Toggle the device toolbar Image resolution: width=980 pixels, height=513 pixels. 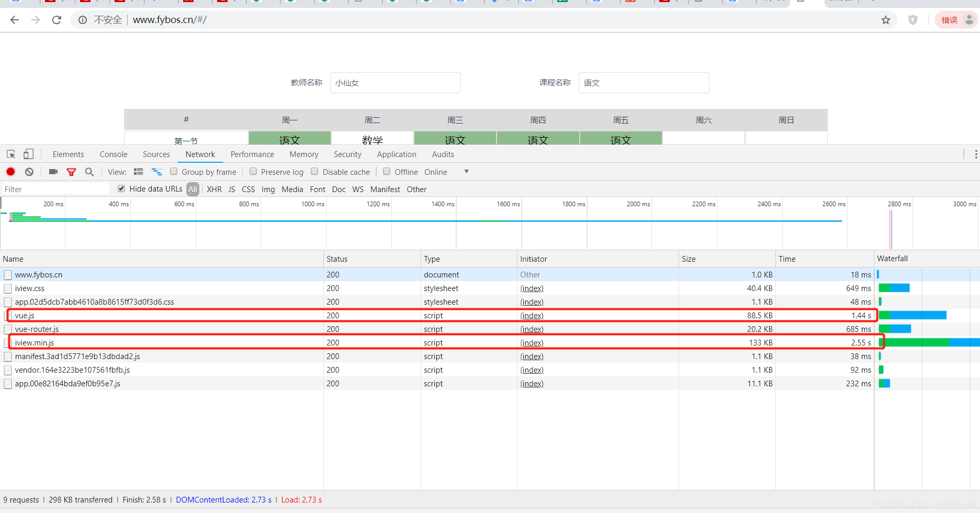point(28,154)
